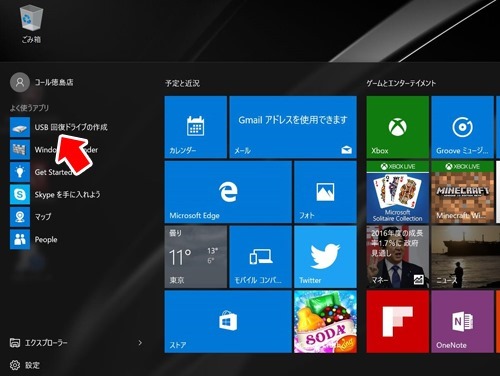Image resolution: width=500 pixels, height=376 pixels.
Task: Open the Skype icon in app list
Action: (20, 194)
